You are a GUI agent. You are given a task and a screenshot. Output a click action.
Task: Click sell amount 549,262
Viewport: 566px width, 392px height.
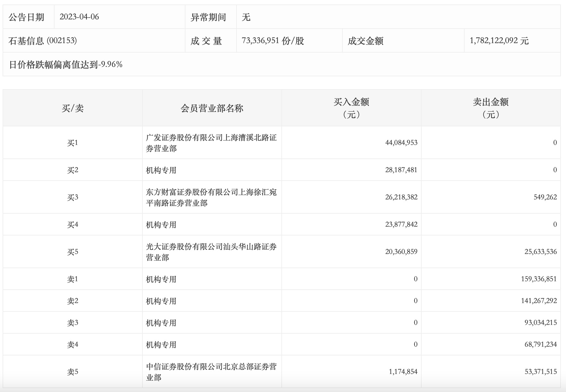(545, 197)
